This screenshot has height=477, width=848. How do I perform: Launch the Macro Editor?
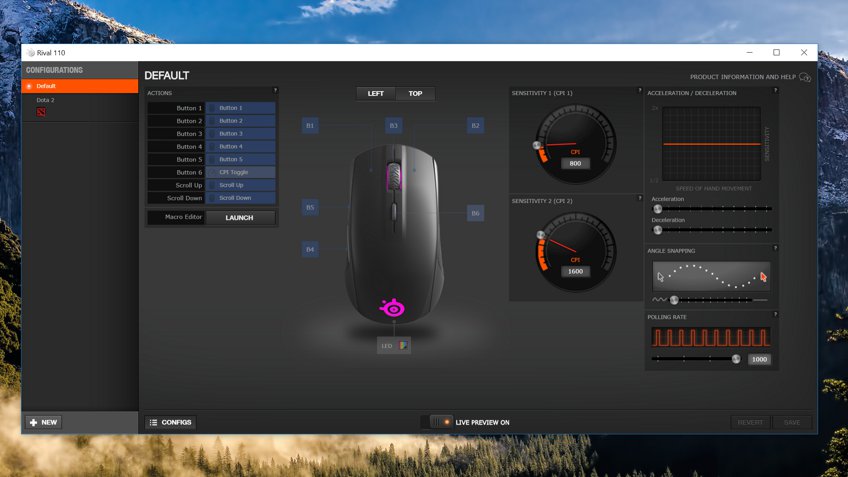[240, 217]
